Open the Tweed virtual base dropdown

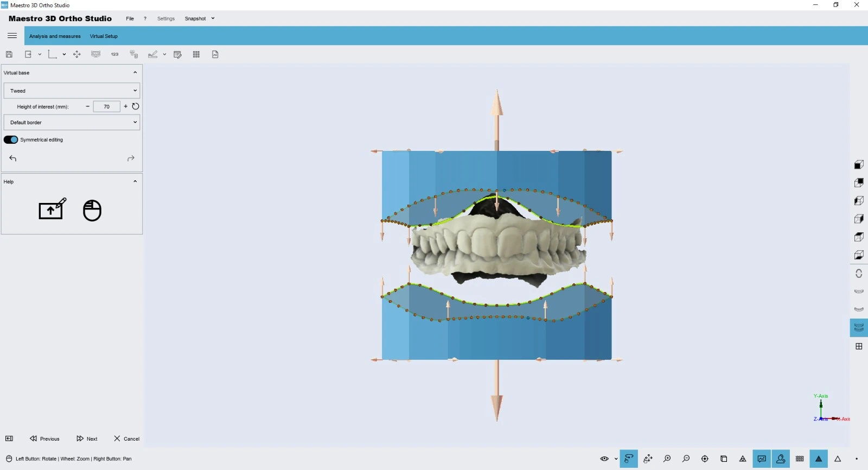click(x=72, y=91)
